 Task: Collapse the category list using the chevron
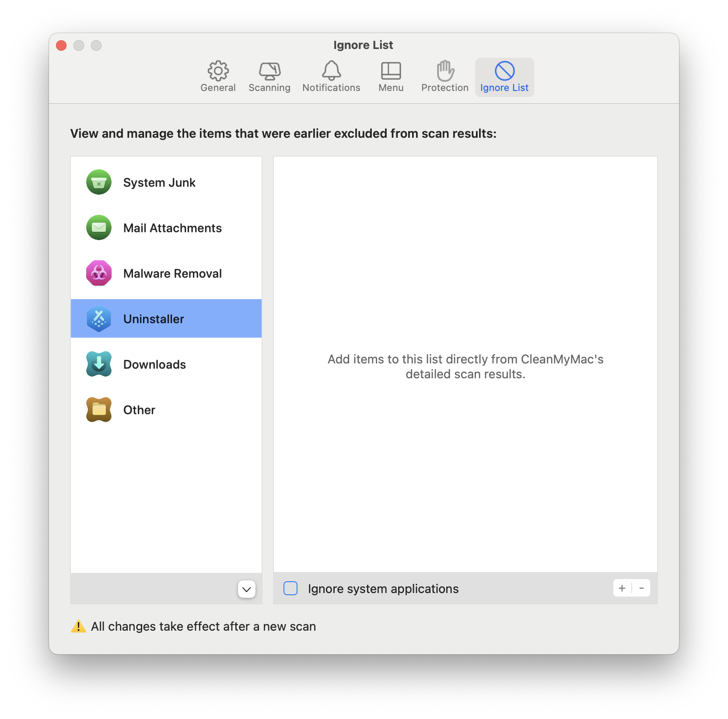[246, 590]
